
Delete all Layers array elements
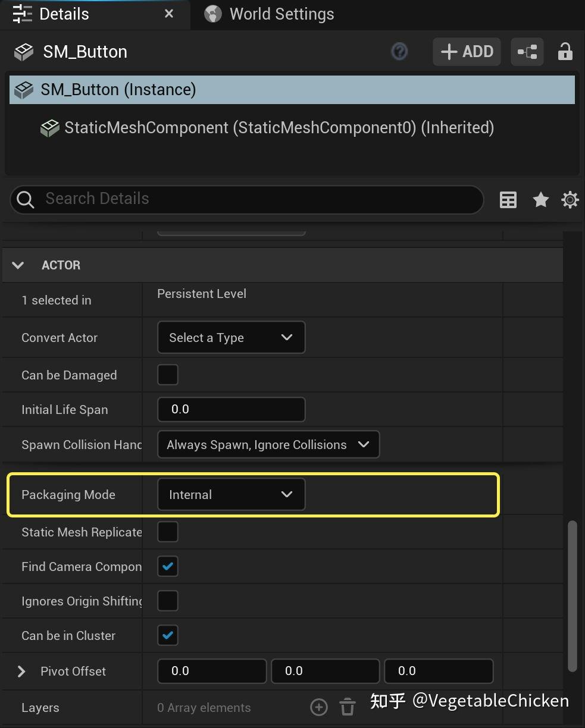[x=348, y=707]
